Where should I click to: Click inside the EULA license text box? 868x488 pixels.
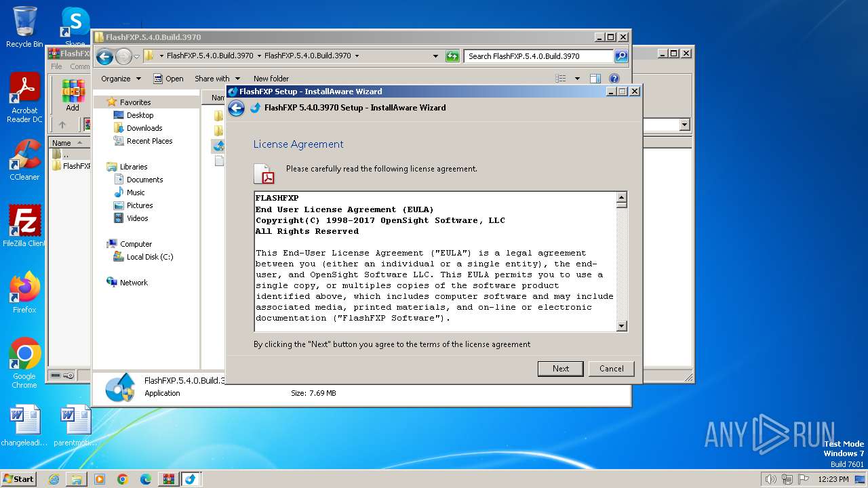pyautogui.click(x=435, y=262)
